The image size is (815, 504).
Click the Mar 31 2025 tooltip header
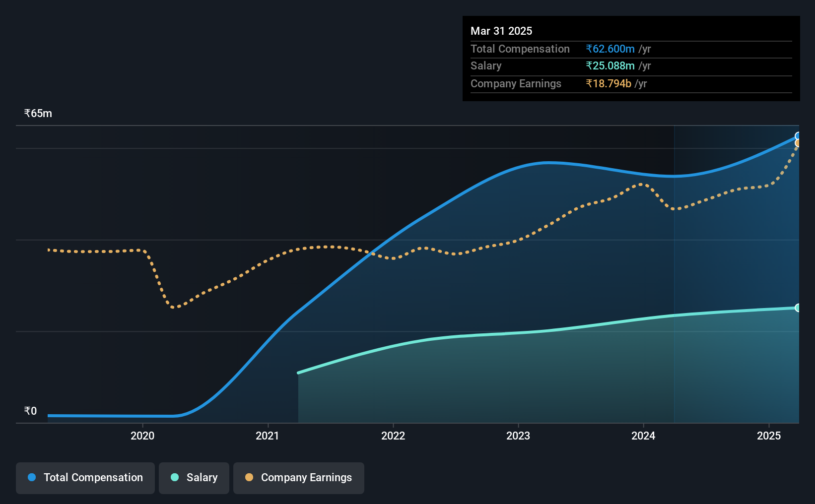(x=501, y=31)
